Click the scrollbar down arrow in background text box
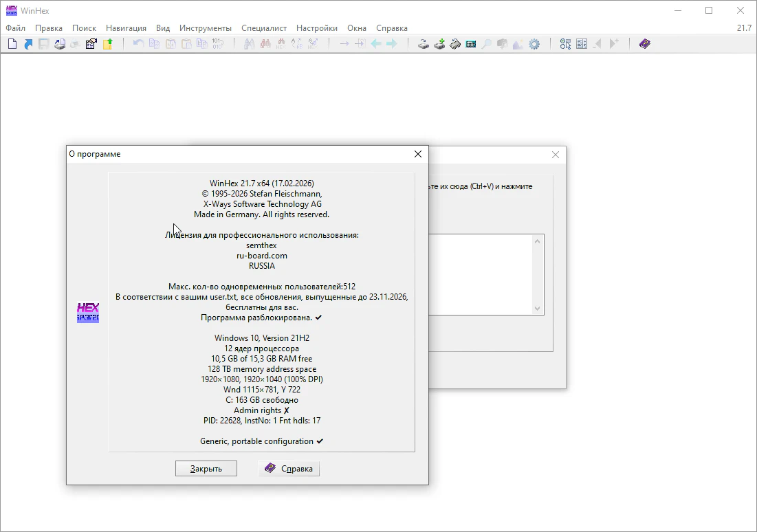This screenshot has height=532, width=757. [x=538, y=309]
